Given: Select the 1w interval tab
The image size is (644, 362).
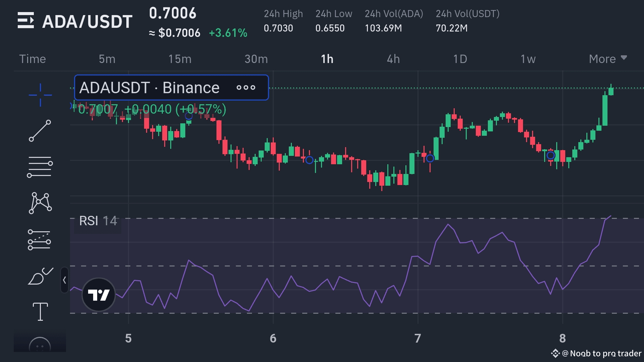Looking at the screenshot, I should click(x=528, y=59).
